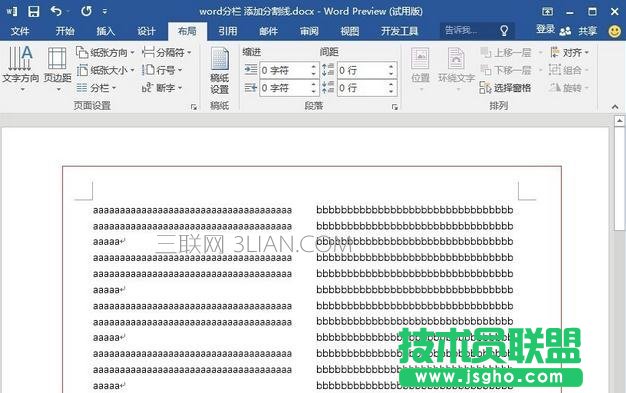Open the 段落 paragraph dialog launcher

[x=395, y=107]
